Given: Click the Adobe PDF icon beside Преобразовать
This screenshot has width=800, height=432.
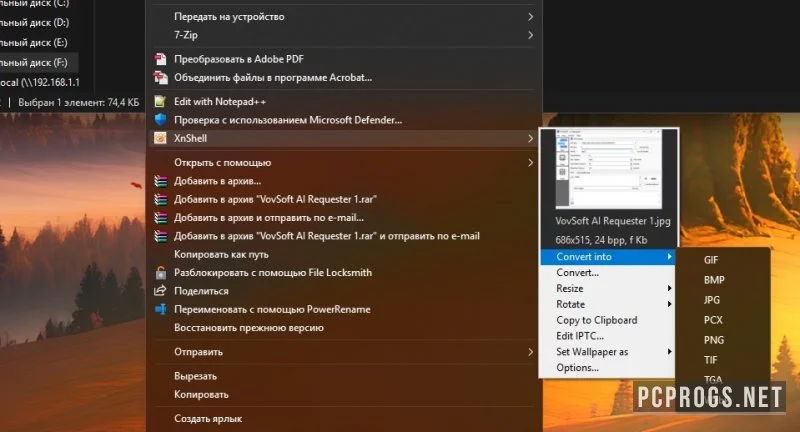Looking at the screenshot, I should pyautogui.click(x=160, y=59).
